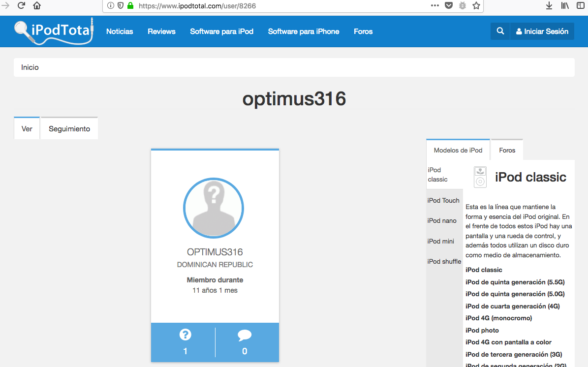Click the '11 años 1 mes' membership text
Image resolution: width=588 pixels, height=367 pixels.
(x=215, y=291)
